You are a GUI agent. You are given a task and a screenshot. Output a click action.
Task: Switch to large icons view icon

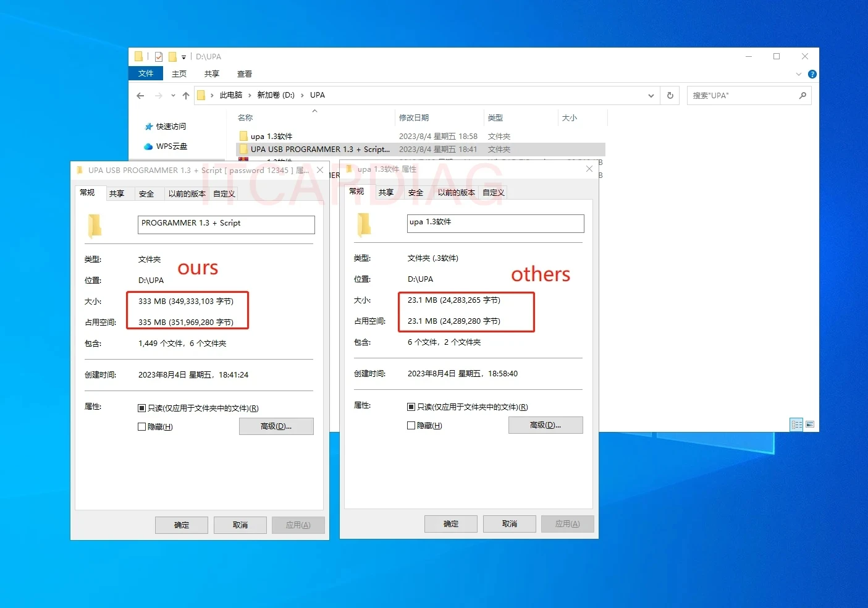tap(810, 424)
